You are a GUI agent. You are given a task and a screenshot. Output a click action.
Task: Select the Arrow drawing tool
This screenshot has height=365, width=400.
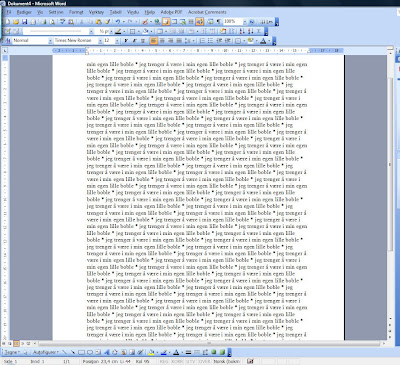pos(73,352)
